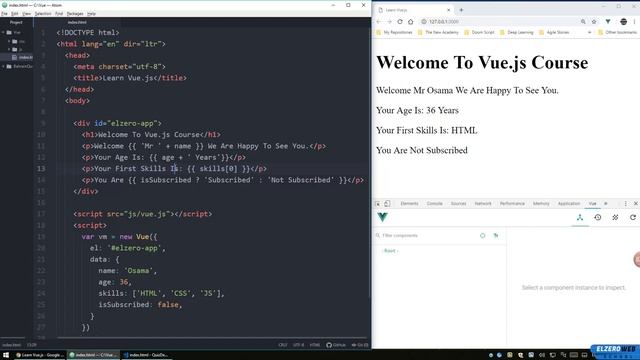The height and width of the screenshot is (360, 640).
Task: Click refresh icon in Vue devtools
Action: (633, 218)
